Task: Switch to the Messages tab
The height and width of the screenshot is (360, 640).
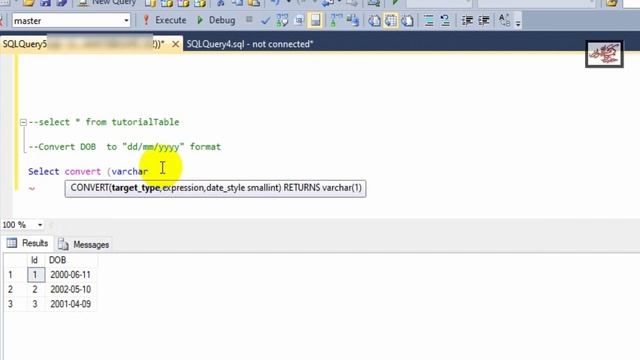Action: (x=84, y=244)
